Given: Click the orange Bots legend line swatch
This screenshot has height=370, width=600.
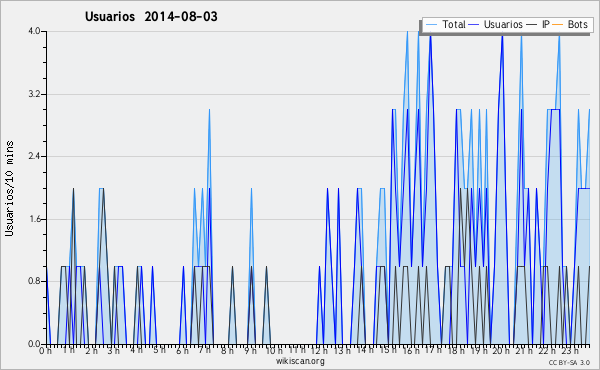Looking at the screenshot, I should (x=558, y=25).
